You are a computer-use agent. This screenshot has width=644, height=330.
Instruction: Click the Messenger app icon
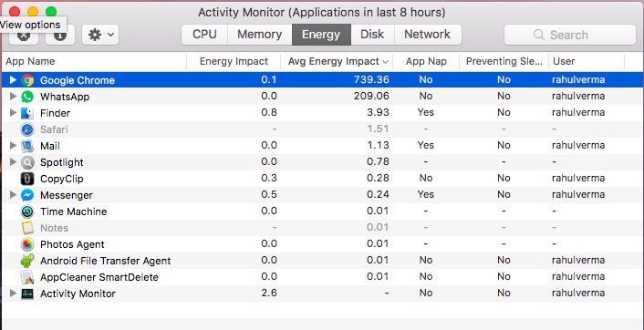(x=27, y=195)
